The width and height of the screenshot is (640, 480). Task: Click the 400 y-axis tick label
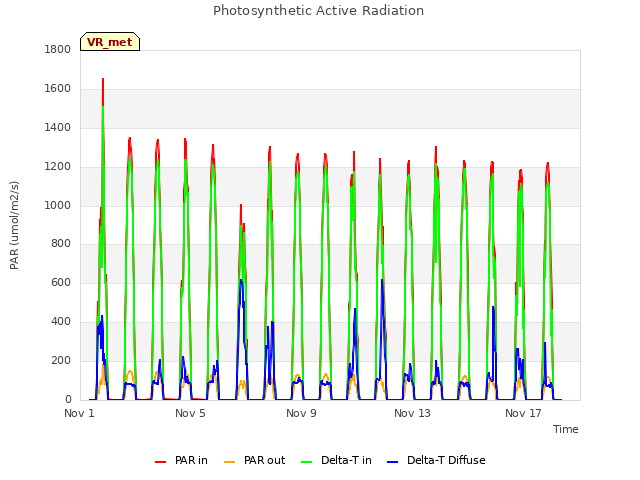click(x=61, y=322)
